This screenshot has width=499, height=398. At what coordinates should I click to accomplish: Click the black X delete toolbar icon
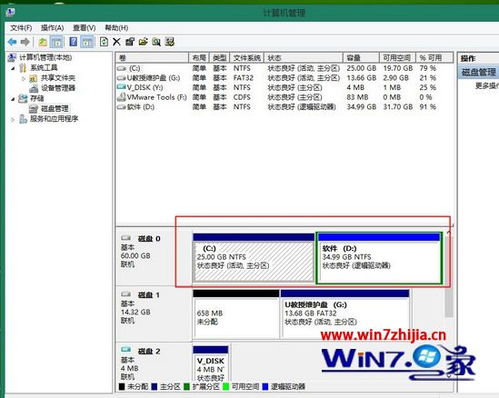click(116, 42)
